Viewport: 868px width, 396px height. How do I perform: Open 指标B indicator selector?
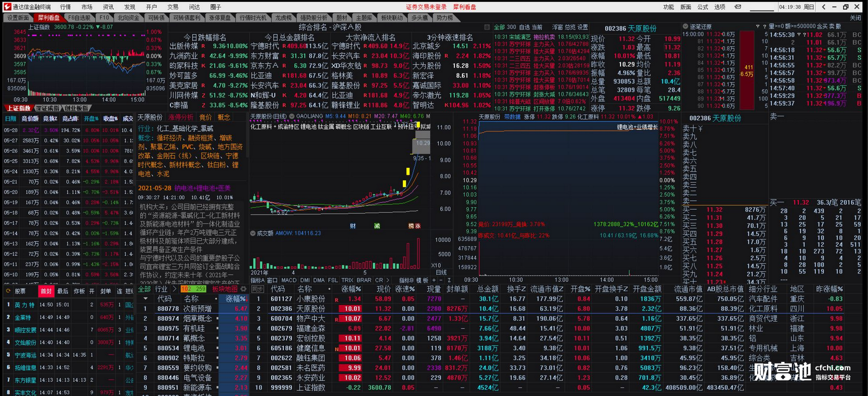(x=406, y=281)
